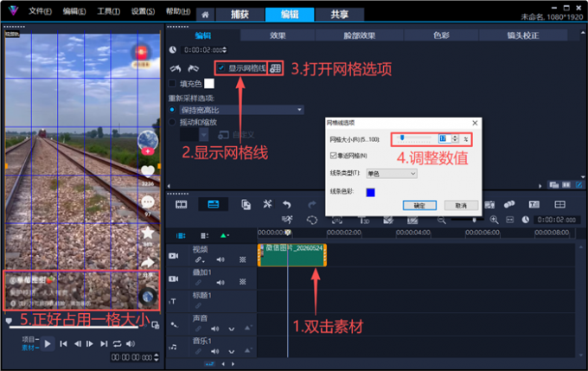Undo the last action
The image size is (588, 371).
click(x=287, y=204)
